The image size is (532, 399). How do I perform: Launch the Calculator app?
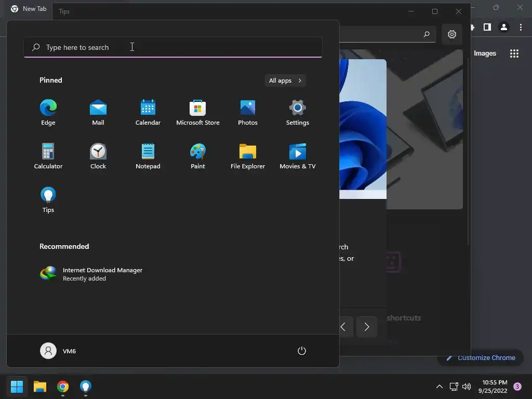pos(48,156)
